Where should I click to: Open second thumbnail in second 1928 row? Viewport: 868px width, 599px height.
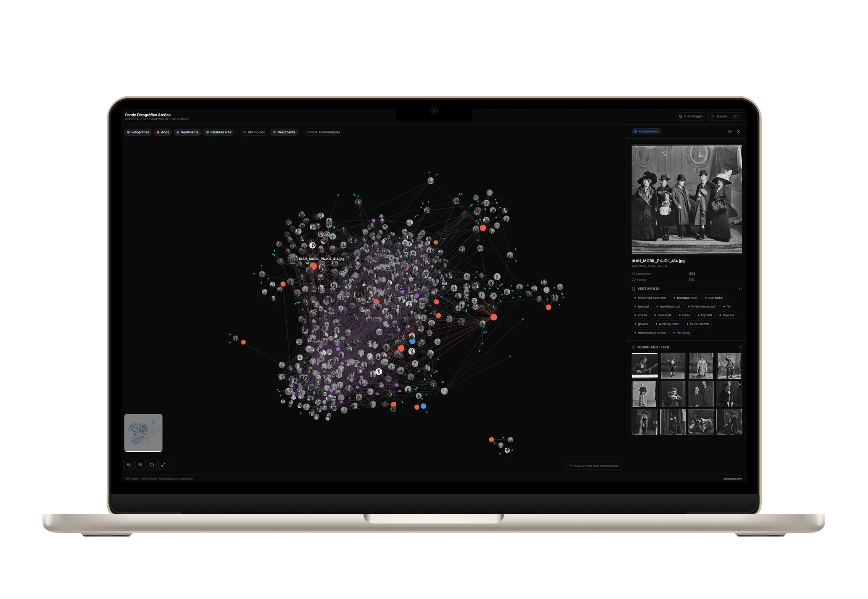[672, 394]
